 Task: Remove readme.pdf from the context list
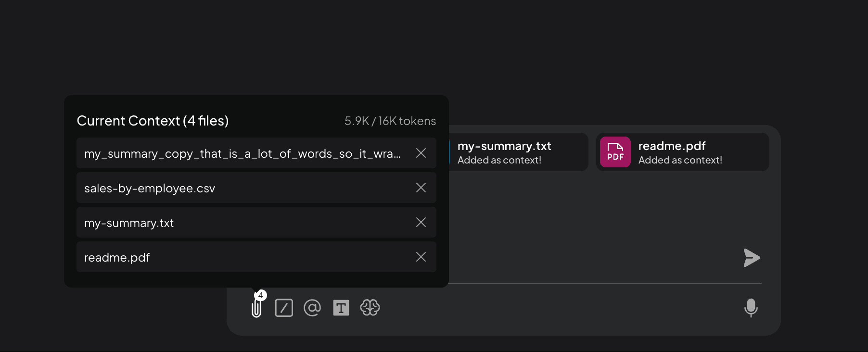421,257
